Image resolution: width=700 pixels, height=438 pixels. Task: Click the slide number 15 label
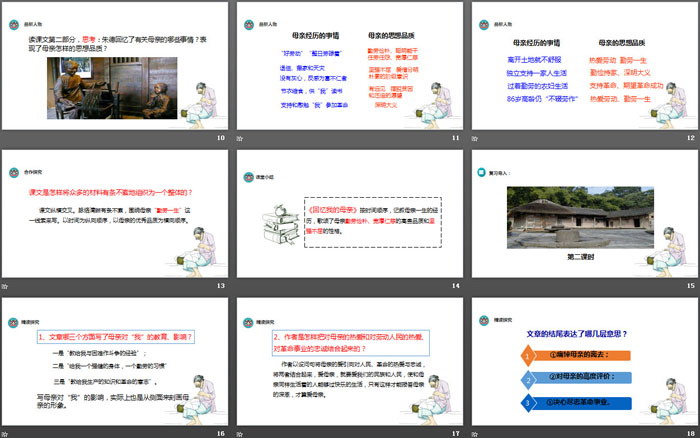pyautogui.click(x=689, y=285)
